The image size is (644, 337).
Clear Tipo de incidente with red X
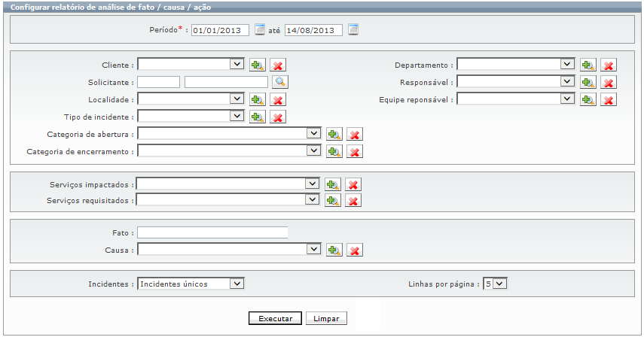coord(278,117)
